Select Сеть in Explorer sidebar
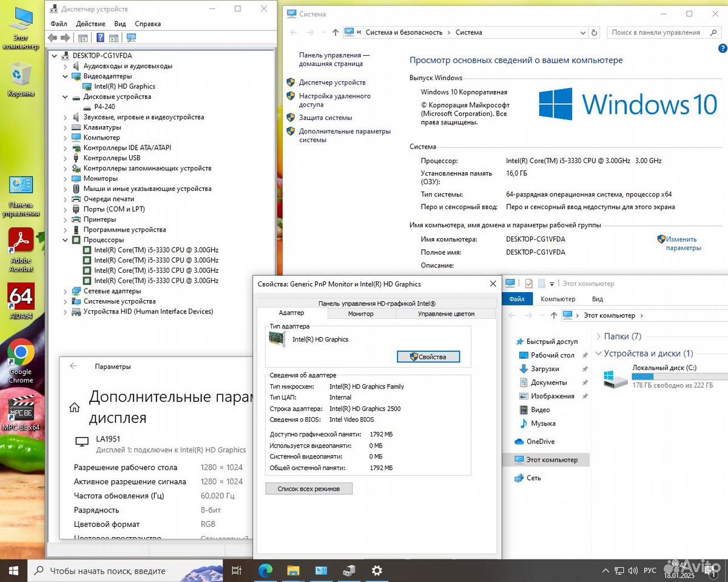 point(534,478)
